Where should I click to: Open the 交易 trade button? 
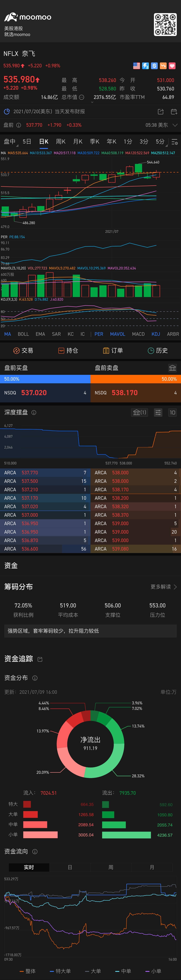23,350
